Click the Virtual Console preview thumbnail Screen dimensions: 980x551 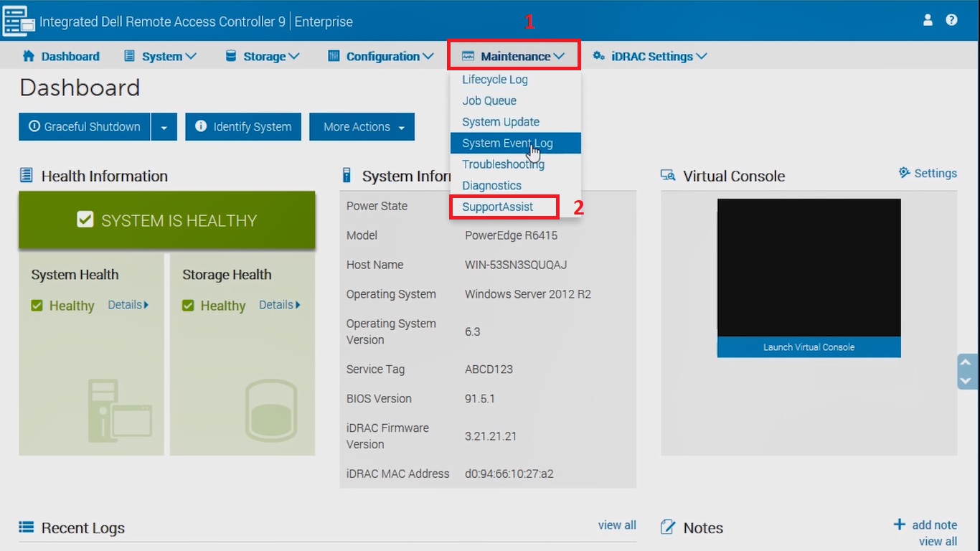coord(809,268)
